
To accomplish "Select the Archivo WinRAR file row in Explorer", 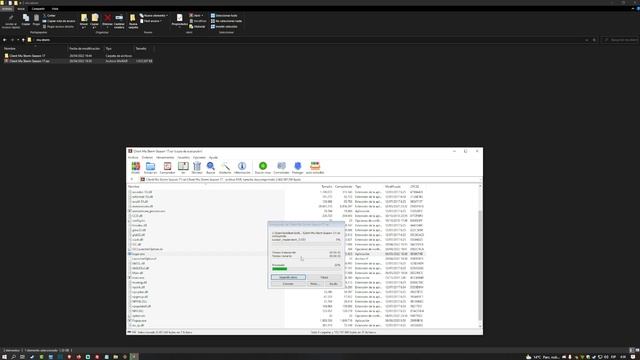I will click(x=78, y=61).
